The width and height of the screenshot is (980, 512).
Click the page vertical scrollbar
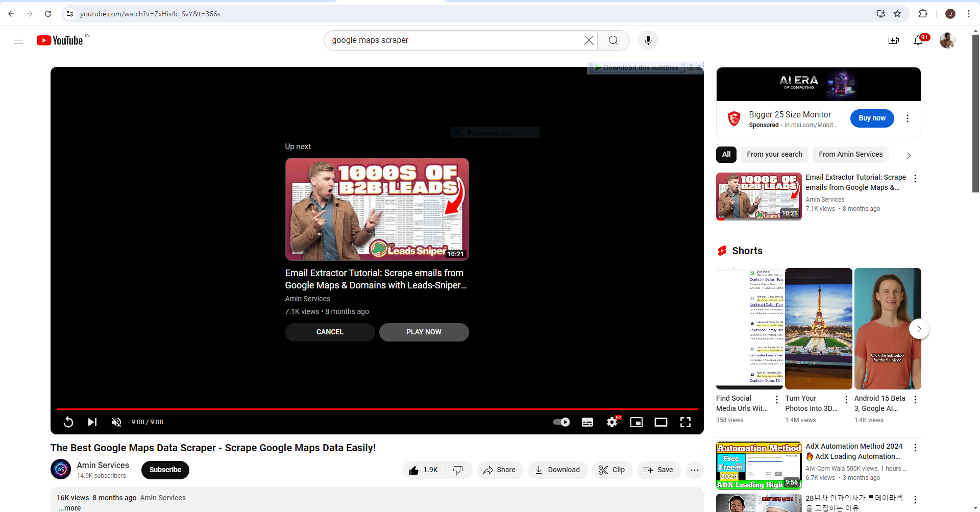click(975, 112)
